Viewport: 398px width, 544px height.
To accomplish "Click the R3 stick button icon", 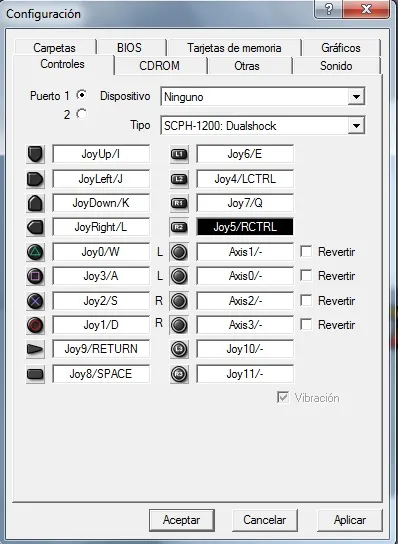I will [x=179, y=374].
